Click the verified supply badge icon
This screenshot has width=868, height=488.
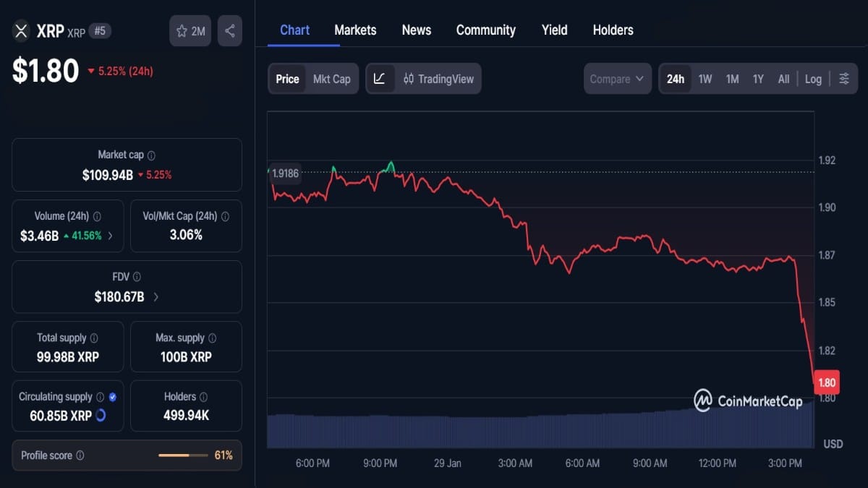[112, 397]
